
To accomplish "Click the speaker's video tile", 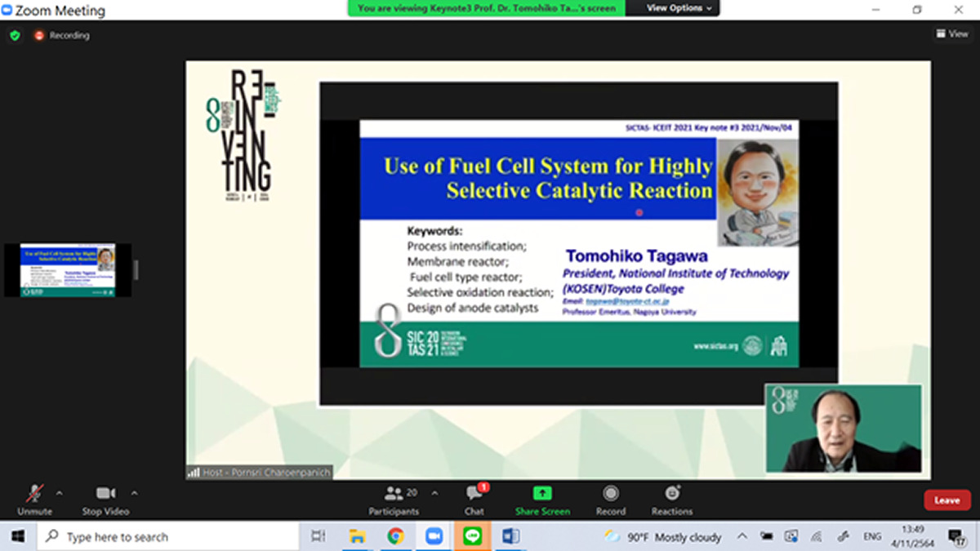I will [x=843, y=429].
